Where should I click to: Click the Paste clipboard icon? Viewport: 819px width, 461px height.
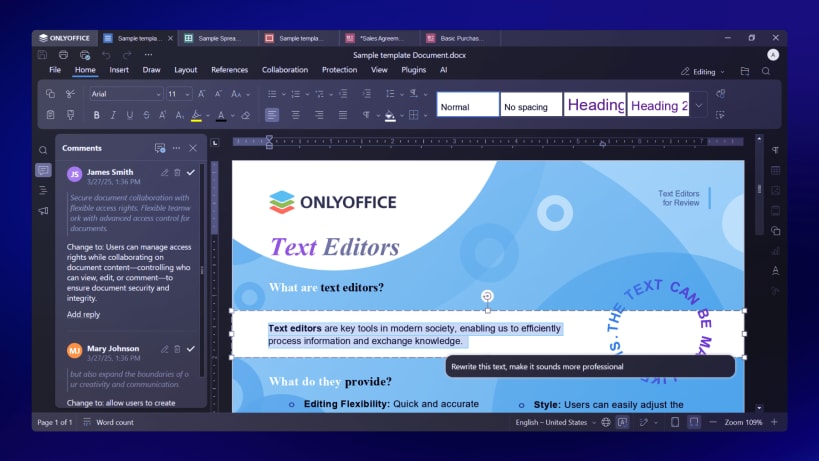pyautogui.click(x=50, y=115)
